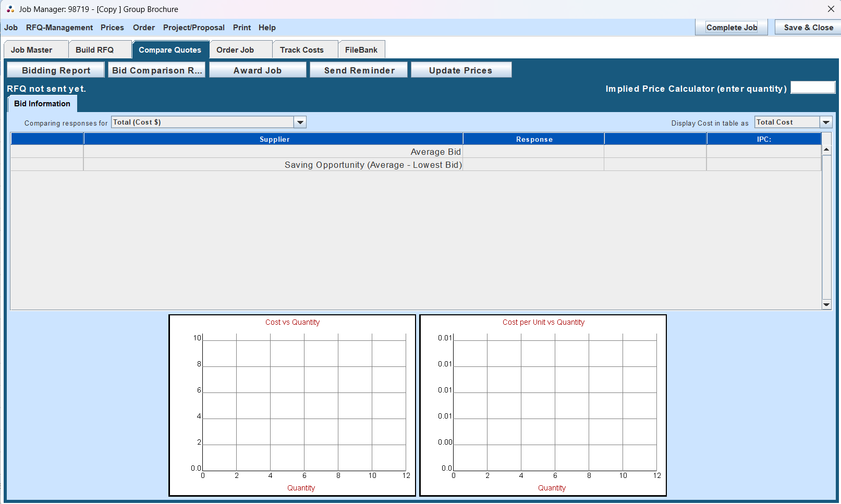Click Save & Close
The image size is (841, 504).
click(x=807, y=27)
